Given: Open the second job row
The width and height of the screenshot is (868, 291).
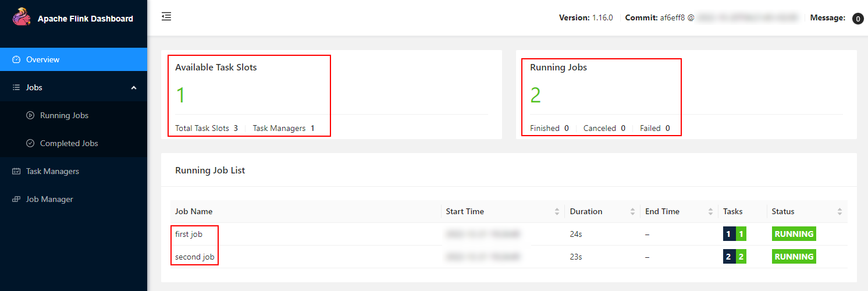Looking at the screenshot, I should coord(508,257).
